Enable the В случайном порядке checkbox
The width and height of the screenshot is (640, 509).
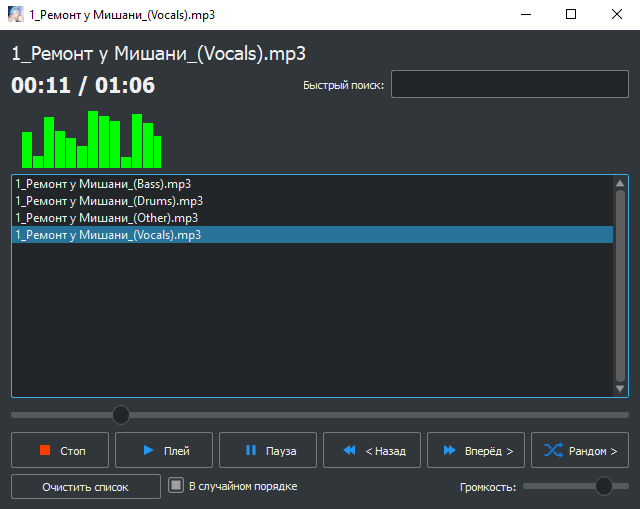[176, 485]
